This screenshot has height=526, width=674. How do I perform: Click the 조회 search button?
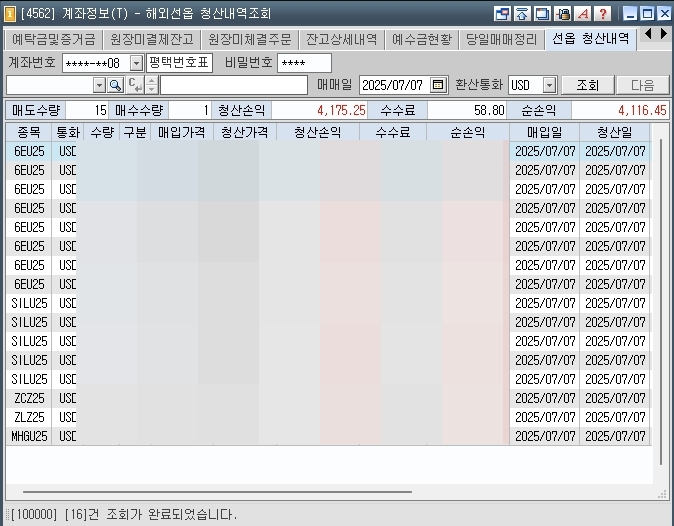[x=588, y=85]
